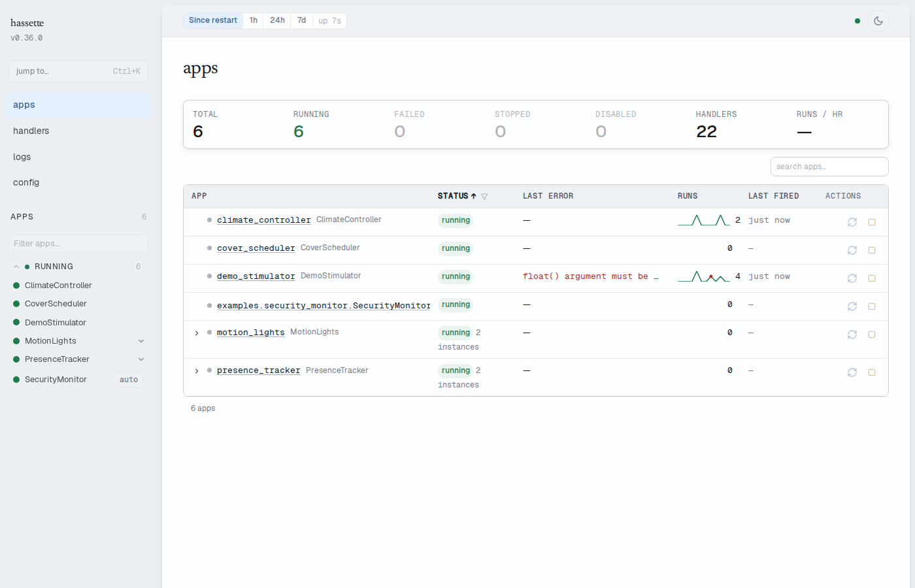Click the RUNNING stat card
Image resolution: width=915 pixels, height=588 pixels.
[x=334, y=125]
